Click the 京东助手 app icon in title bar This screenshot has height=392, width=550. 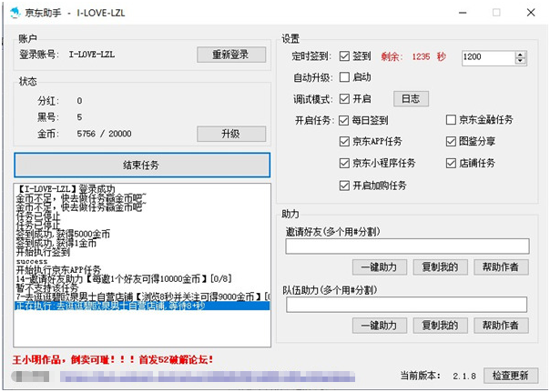point(17,14)
